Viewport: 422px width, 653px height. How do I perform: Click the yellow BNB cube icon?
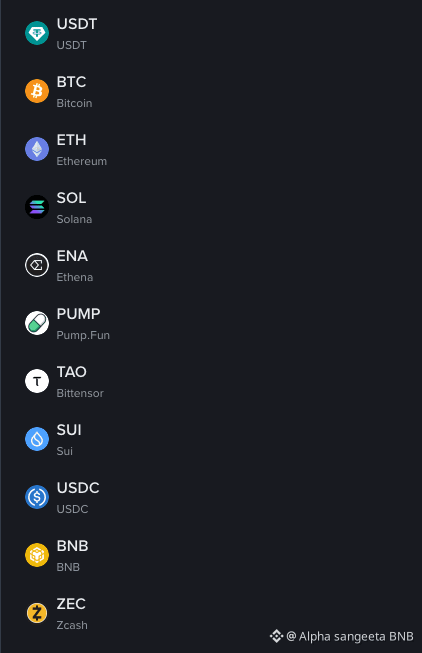37,555
